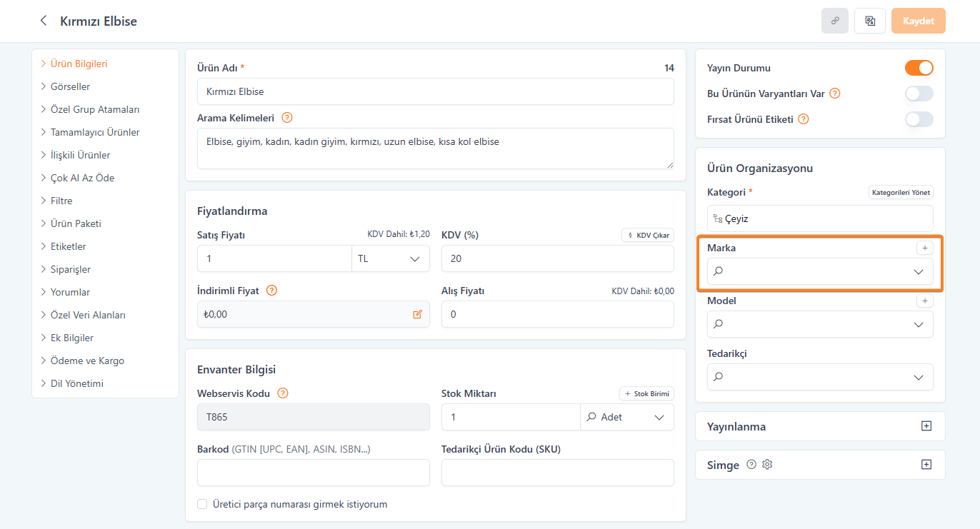The height and width of the screenshot is (529, 980).
Task: Open the Simge settings gear icon
Action: [x=767, y=465]
